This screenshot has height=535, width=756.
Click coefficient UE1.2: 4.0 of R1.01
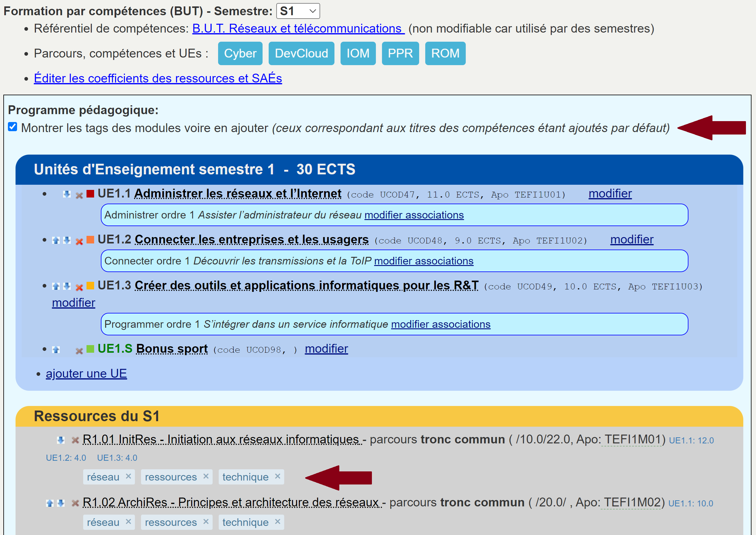point(66,458)
